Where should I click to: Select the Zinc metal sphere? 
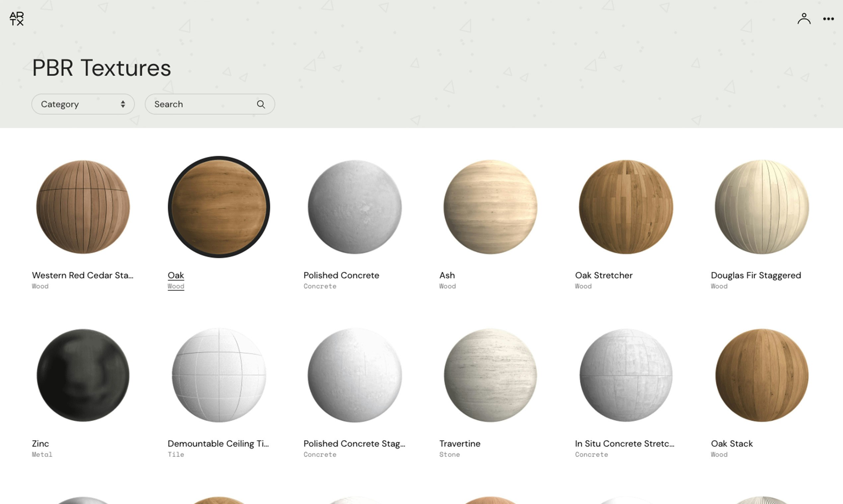click(x=83, y=375)
